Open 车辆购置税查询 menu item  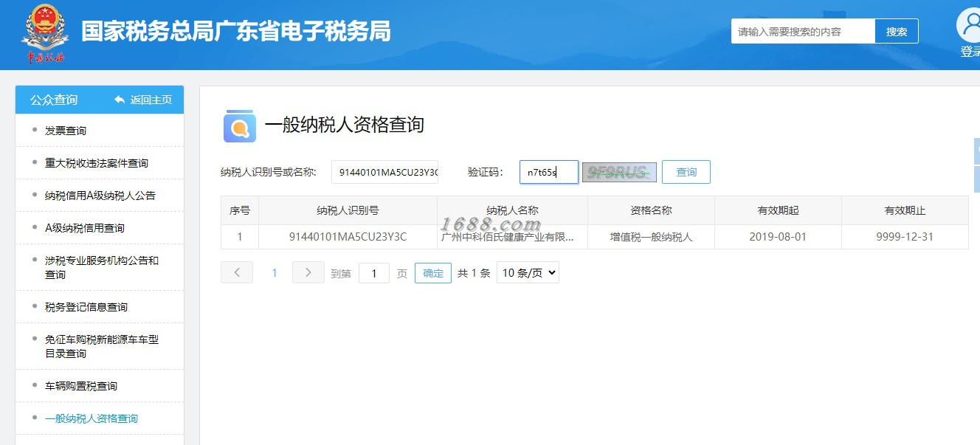point(81,386)
